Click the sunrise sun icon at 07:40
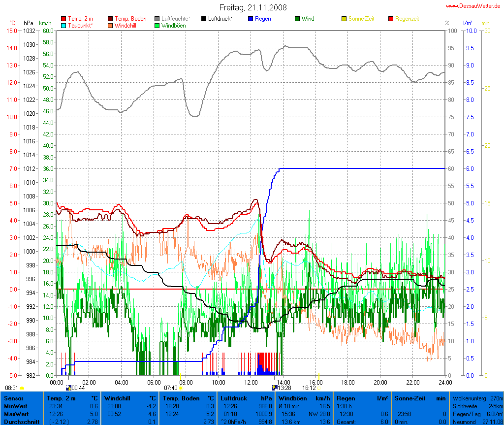The image size is (504, 425). [181, 389]
